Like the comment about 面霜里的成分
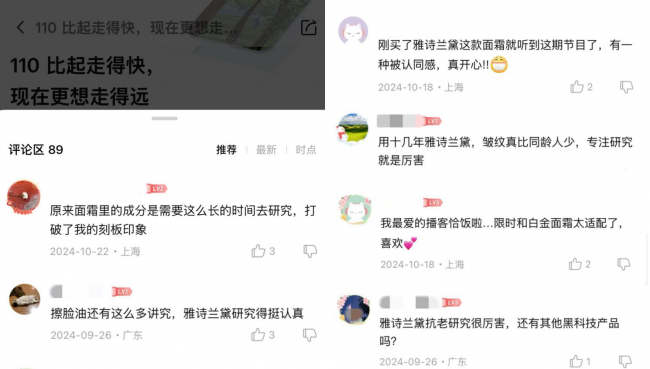This screenshot has height=369, width=650. click(x=258, y=251)
